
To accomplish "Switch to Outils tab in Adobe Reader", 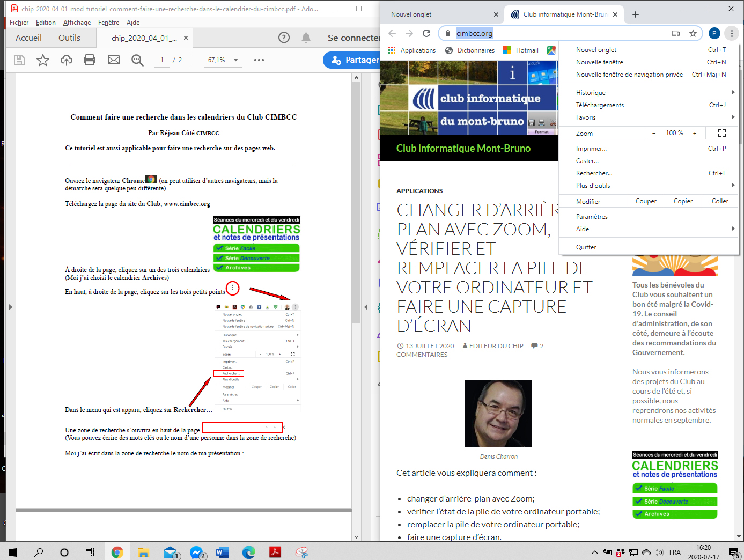I will coord(69,38).
